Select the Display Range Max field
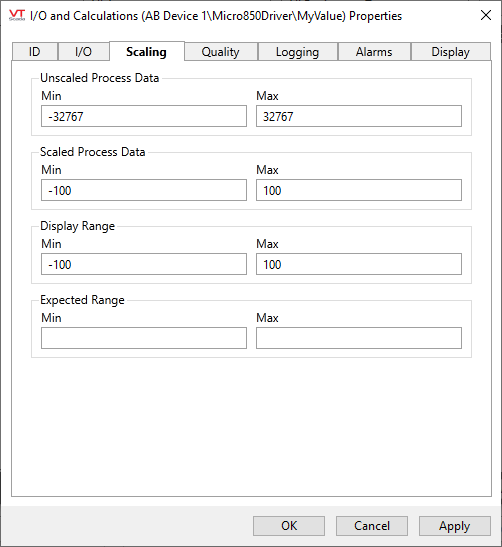Image resolution: width=502 pixels, height=547 pixels. [359, 264]
